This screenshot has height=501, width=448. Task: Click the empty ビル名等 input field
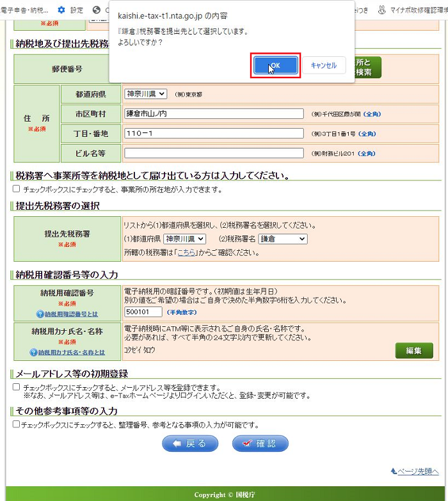pyautogui.click(x=214, y=153)
